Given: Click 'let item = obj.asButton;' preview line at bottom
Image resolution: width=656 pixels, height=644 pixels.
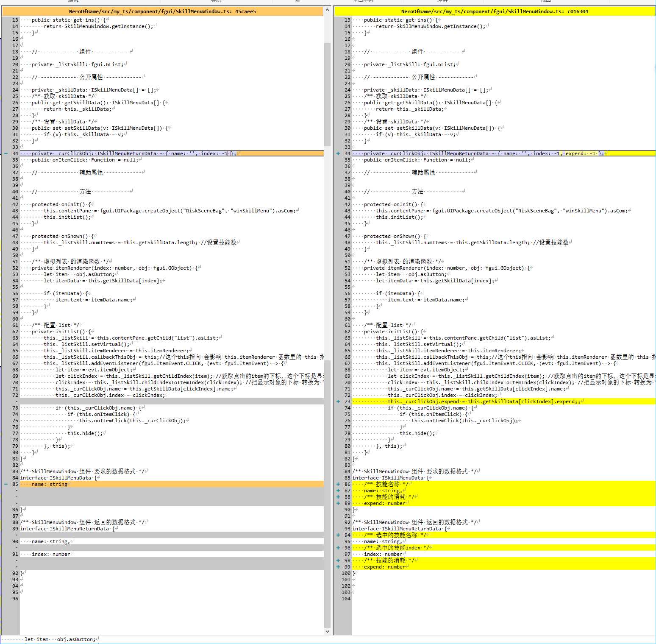Looking at the screenshot, I should click(60, 639).
